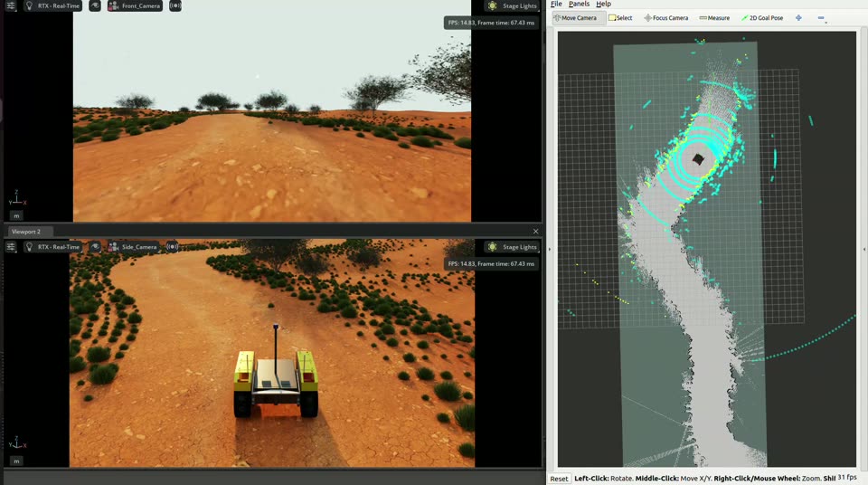Close the Viewport 2 panel
868x485 pixels.
[x=535, y=231]
